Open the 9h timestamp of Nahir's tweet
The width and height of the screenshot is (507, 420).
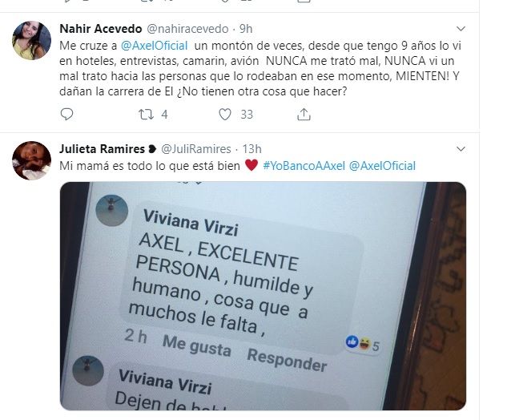(x=246, y=29)
